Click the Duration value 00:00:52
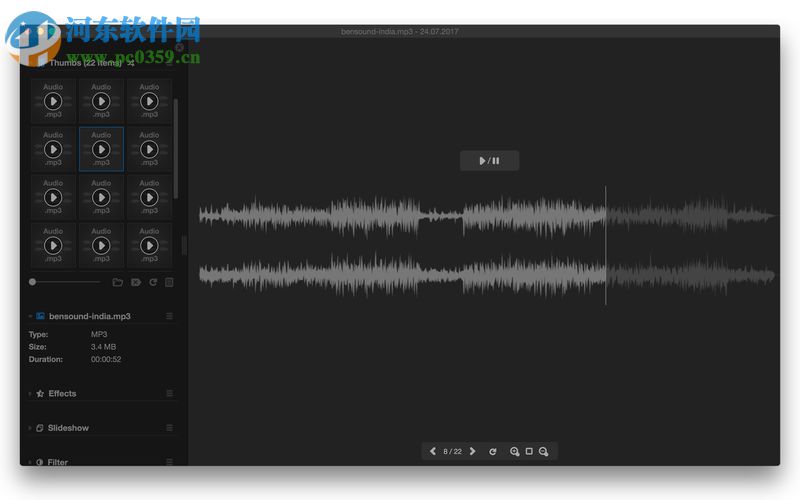800x500 pixels. pyautogui.click(x=106, y=359)
